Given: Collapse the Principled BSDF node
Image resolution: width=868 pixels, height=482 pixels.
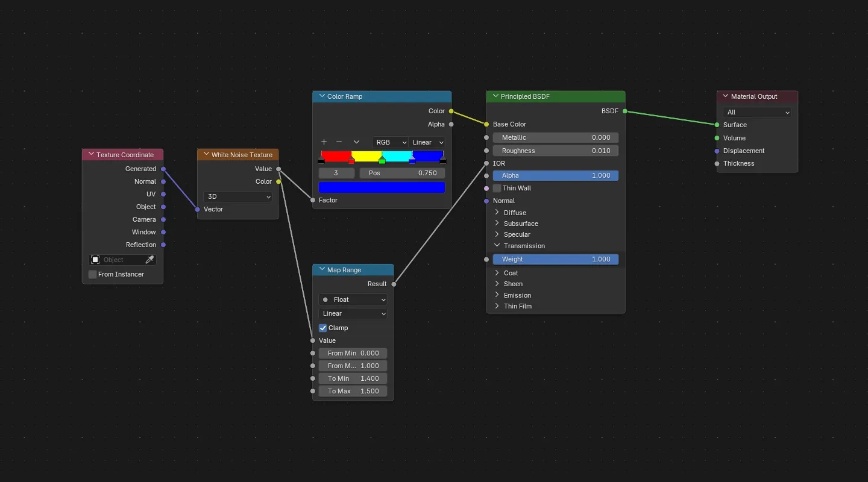Looking at the screenshot, I should (495, 96).
